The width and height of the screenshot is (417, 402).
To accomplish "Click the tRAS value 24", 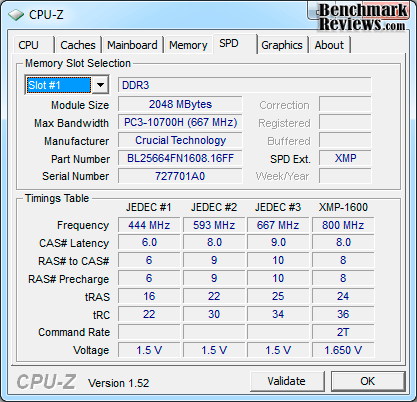I will 343,296.
